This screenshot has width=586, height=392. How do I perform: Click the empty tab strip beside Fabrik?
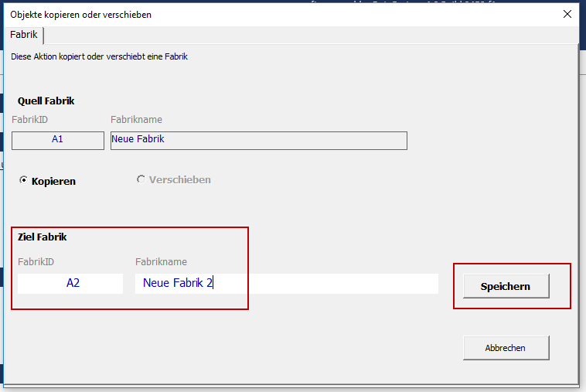[309, 35]
